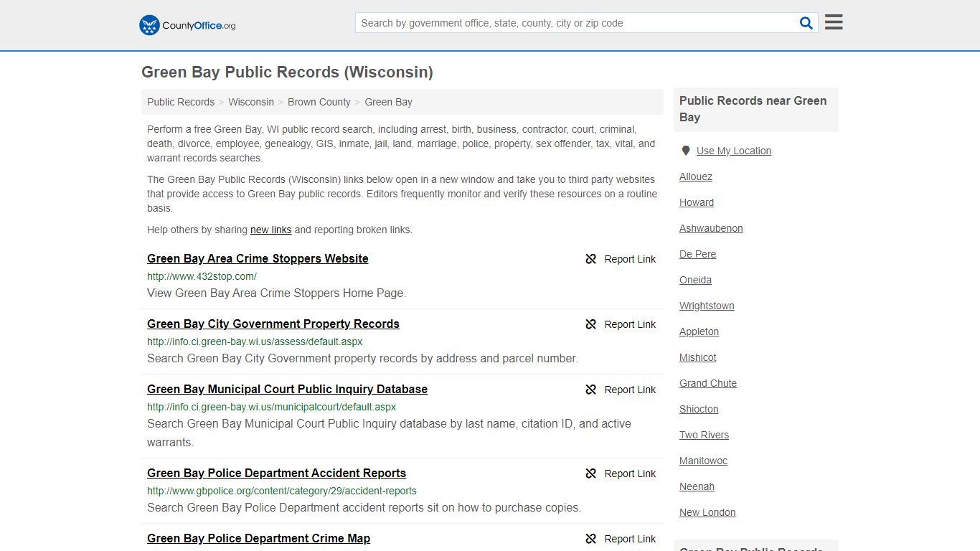Click the Green Bay Public Records (Wisconsin) heading
The height and width of the screenshot is (551, 980).
click(287, 72)
